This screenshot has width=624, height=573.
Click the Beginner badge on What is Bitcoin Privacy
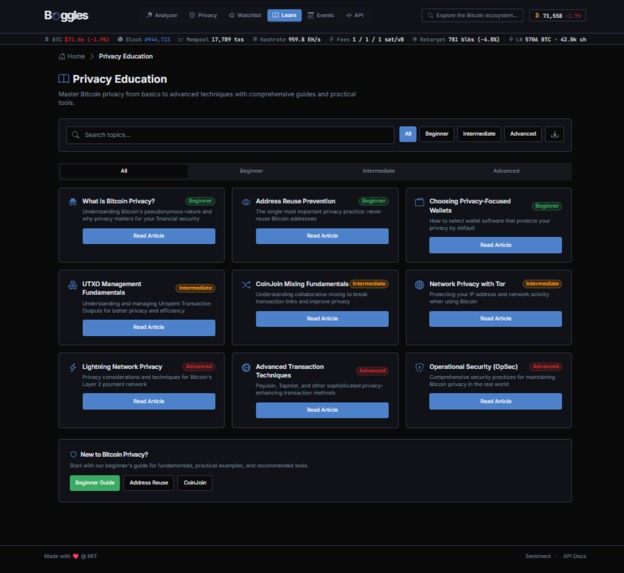coord(200,201)
